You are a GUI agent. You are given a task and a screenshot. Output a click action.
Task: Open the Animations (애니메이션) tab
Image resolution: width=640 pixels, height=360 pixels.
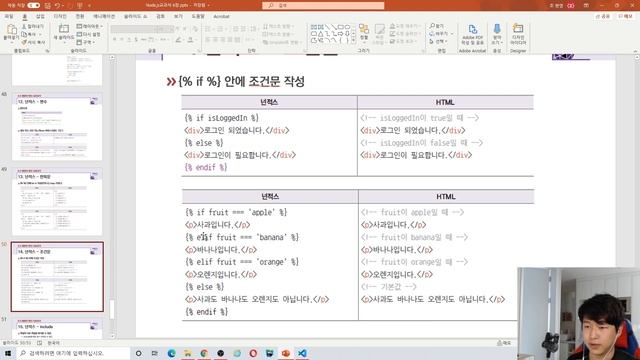(x=104, y=16)
